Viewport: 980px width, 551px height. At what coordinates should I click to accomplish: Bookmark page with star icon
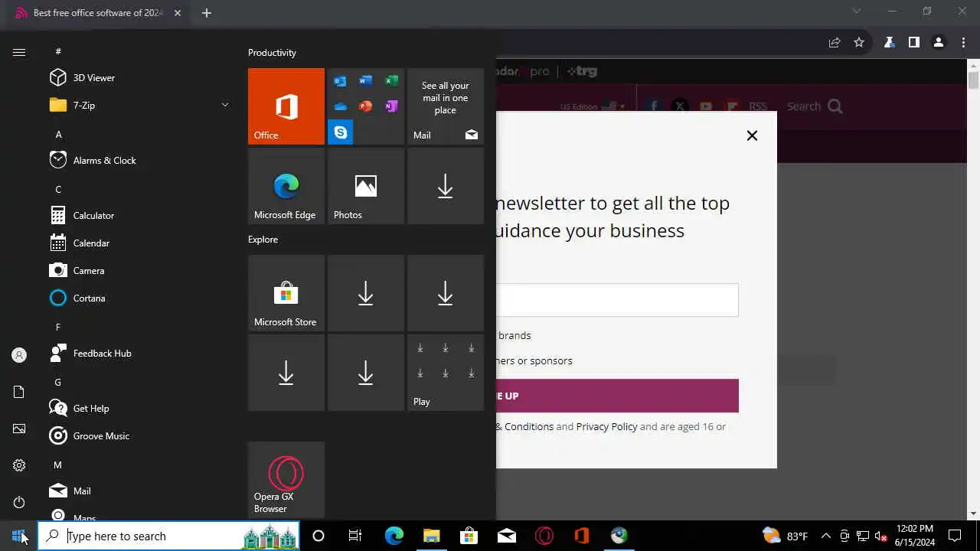pyautogui.click(x=859, y=42)
